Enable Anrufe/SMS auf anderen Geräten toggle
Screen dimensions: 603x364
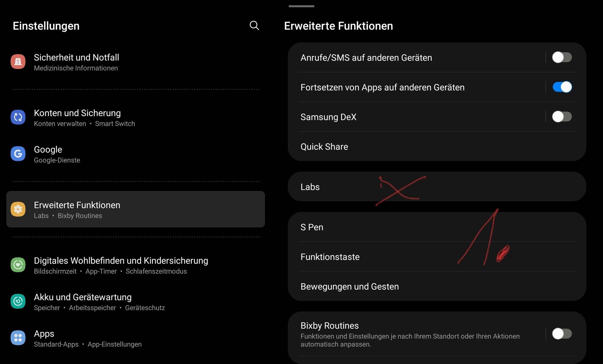pyautogui.click(x=562, y=57)
